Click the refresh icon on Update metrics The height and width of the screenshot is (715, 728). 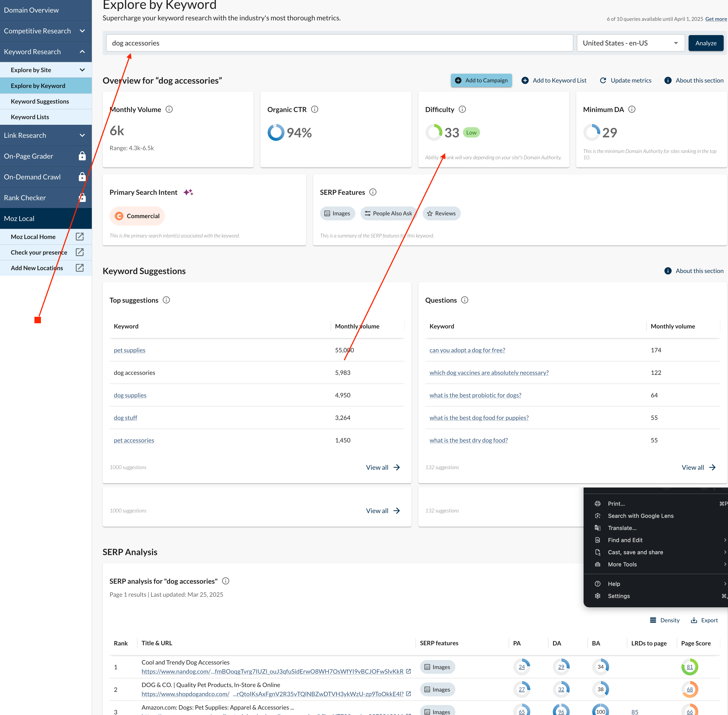(603, 80)
